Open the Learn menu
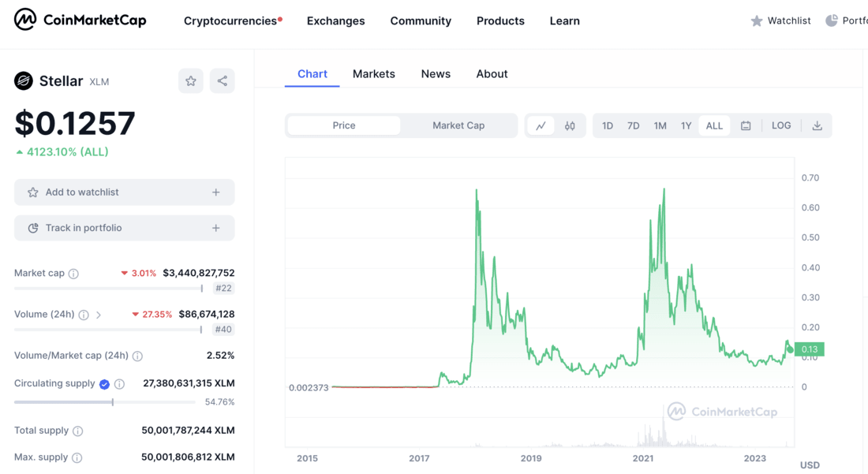The width and height of the screenshot is (868, 474). (565, 21)
